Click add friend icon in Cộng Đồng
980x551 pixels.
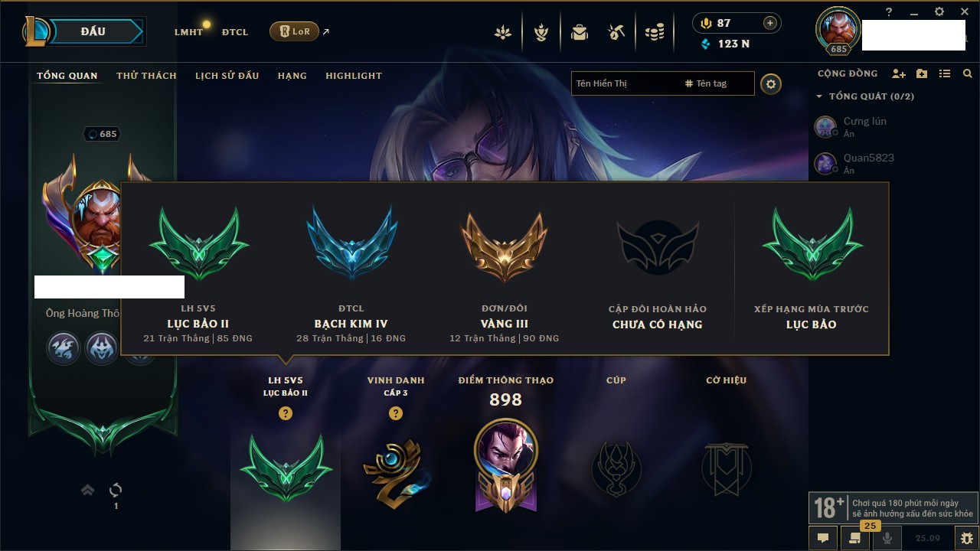(x=899, y=74)
